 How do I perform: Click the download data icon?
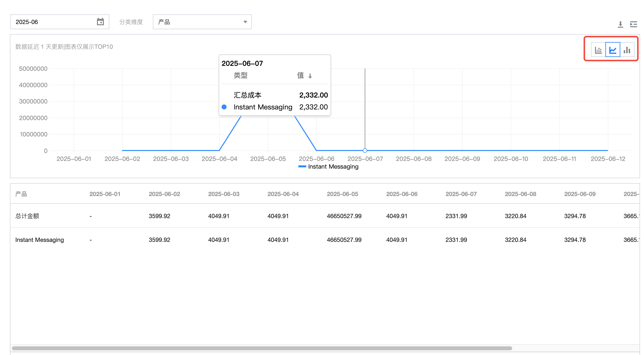click(620, 24)
